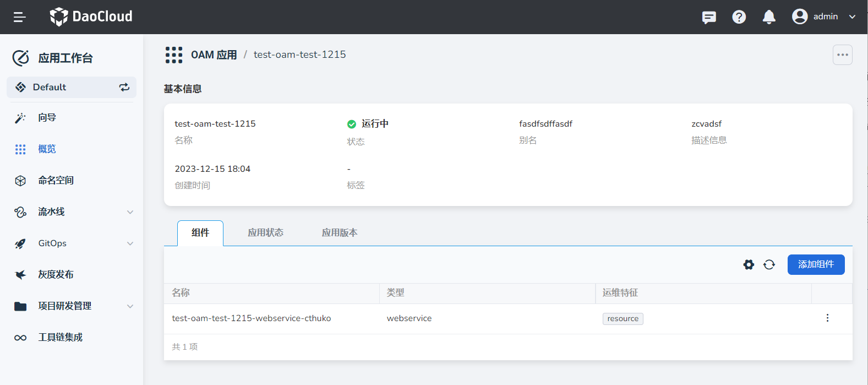Open the messages chat icon
The image size is (868, 385).
click(x=709, y=17)
